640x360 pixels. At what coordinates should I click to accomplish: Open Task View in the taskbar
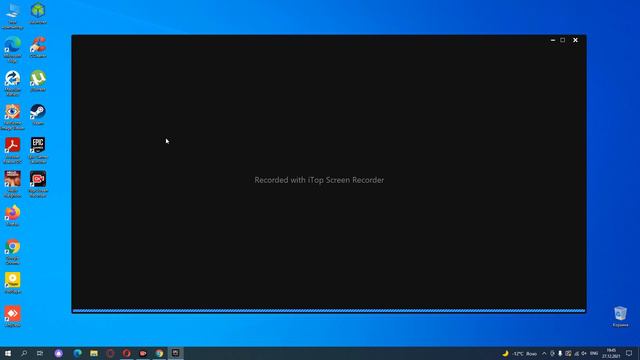tap(40, 353)
